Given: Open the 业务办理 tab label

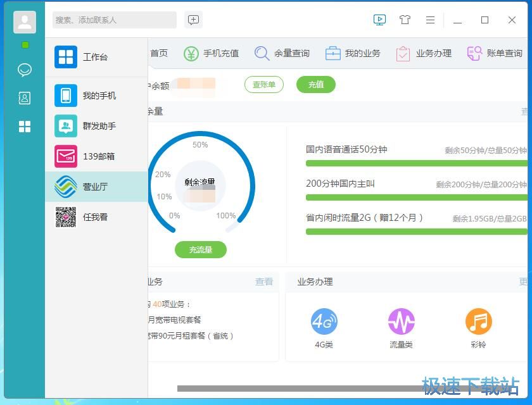Looking at the screenshot, I should pyautogui.click(x=434, y=53).
